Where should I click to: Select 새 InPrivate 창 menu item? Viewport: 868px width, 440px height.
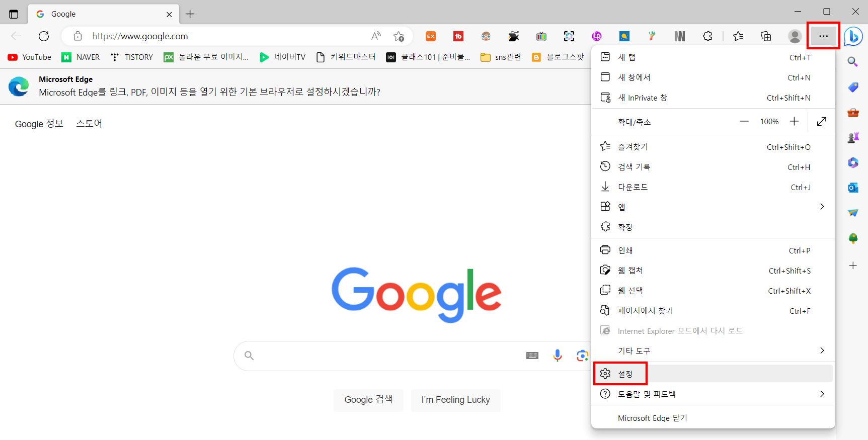[713, 98]
